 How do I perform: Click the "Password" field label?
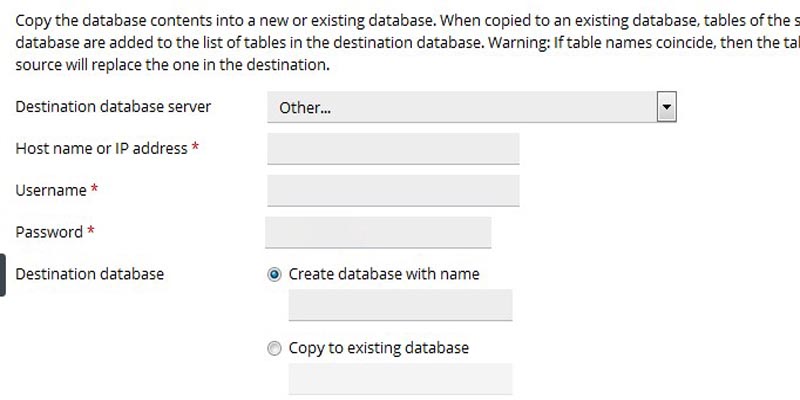(x=49, y=232)
